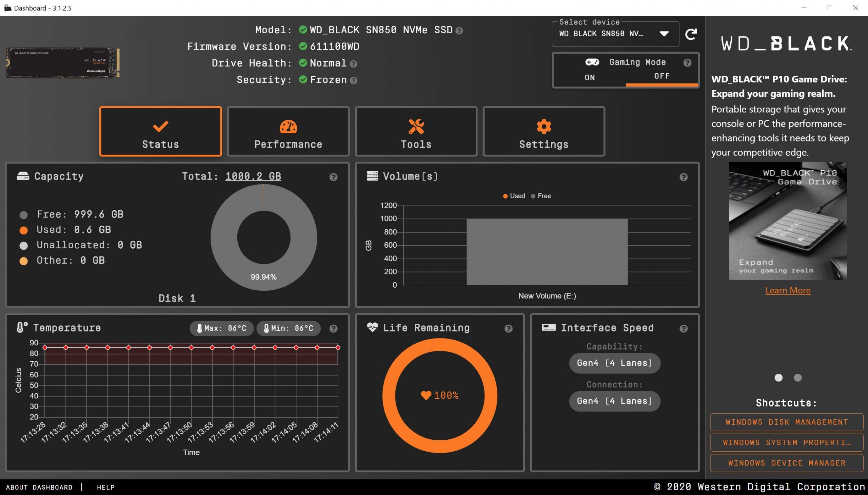Viewport: 868px width, 495px height.
Task: Open Windows Disk Management shortcut
Action: point(786,422)
